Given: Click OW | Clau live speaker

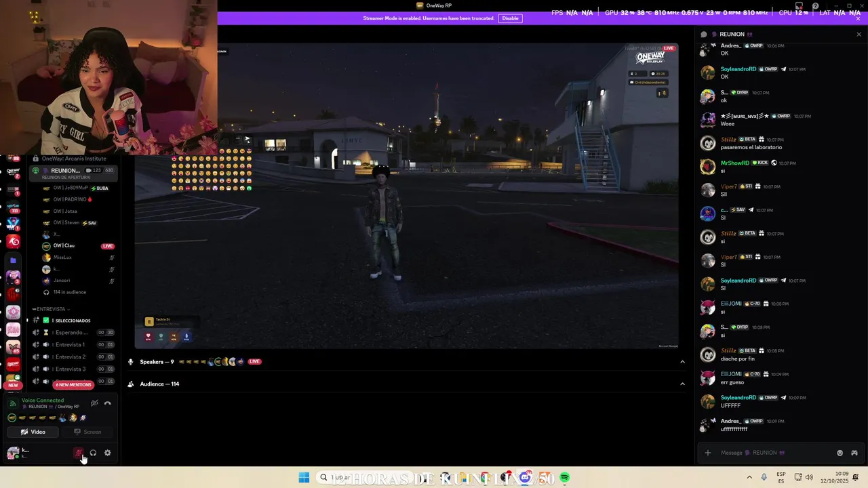Looking at the screenshot, I should point(77,245).
